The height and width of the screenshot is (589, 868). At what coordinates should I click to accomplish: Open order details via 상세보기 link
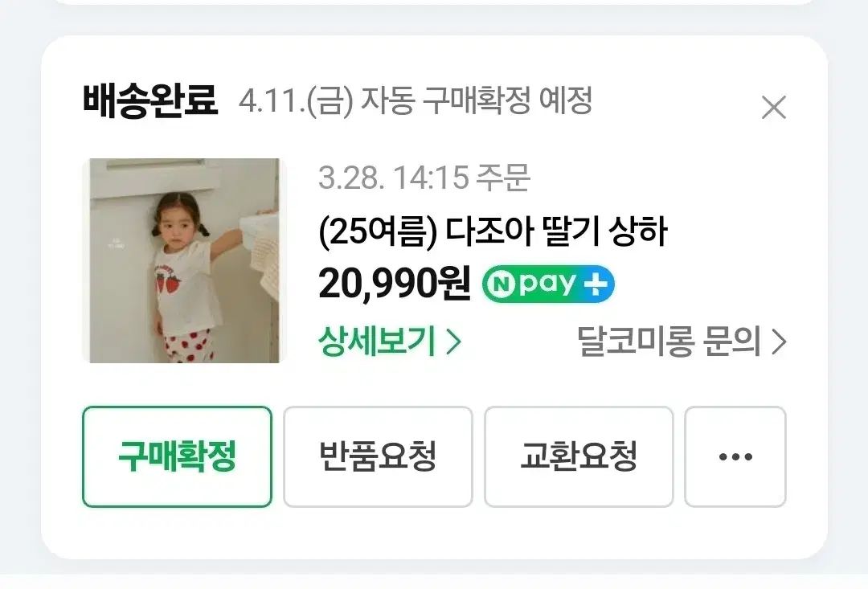point(390,342)
